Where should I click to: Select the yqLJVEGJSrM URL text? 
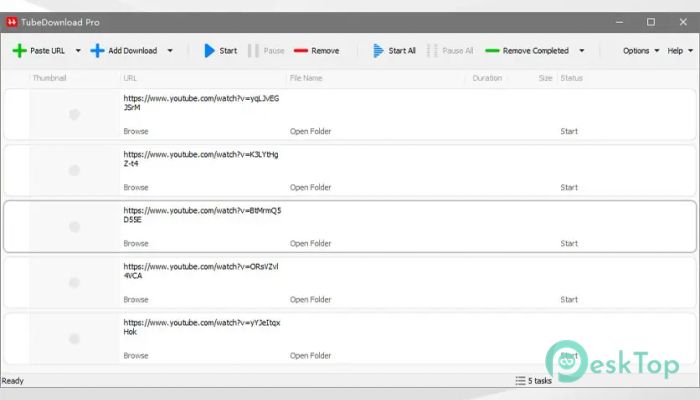pos(201,103)
